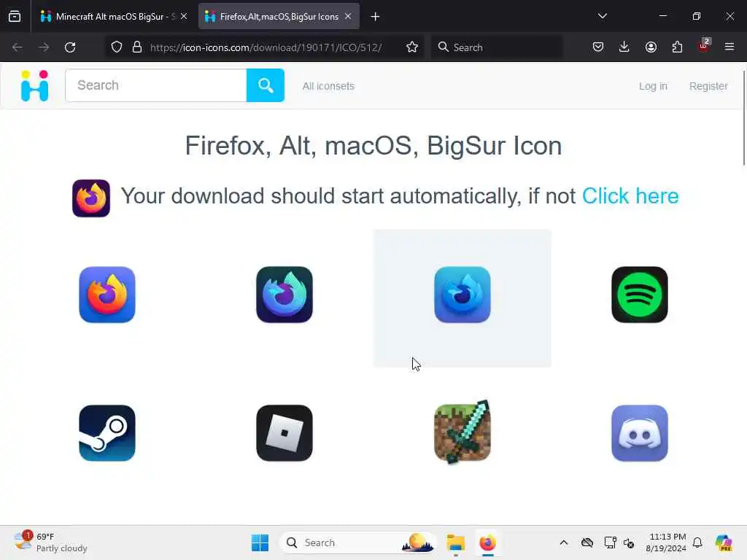Open the Minecraft sword icon

click(462, 432)
